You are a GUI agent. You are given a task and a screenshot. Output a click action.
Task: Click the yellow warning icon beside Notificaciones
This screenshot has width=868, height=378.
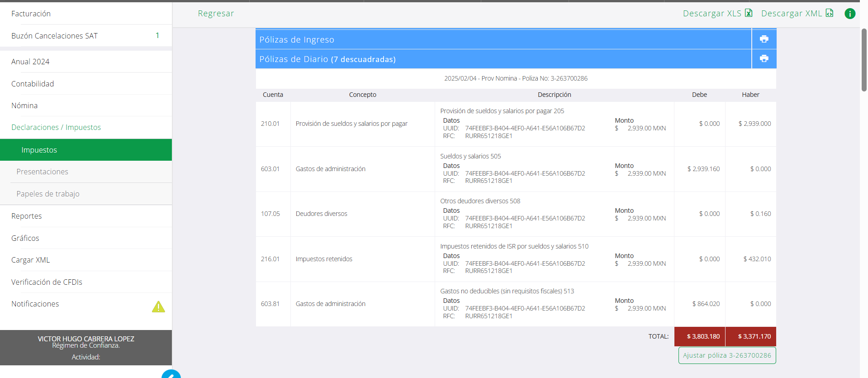[x=158, y=307]
